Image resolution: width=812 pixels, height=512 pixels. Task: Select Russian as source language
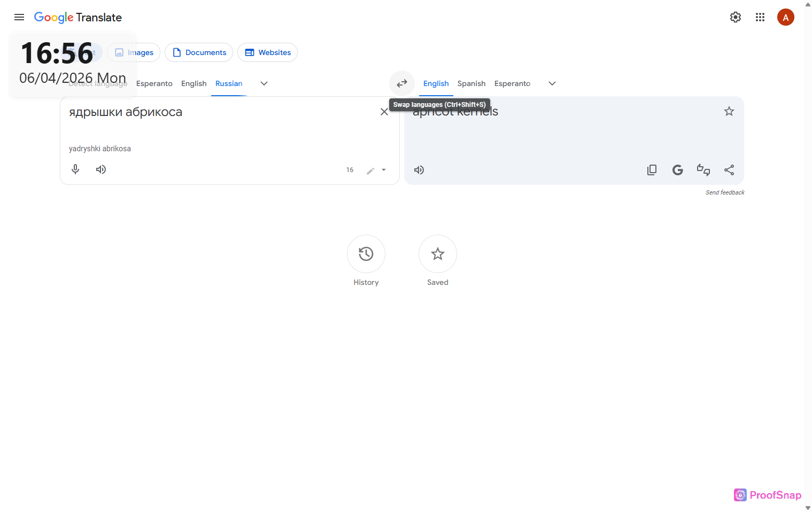[x=229, y=83]
